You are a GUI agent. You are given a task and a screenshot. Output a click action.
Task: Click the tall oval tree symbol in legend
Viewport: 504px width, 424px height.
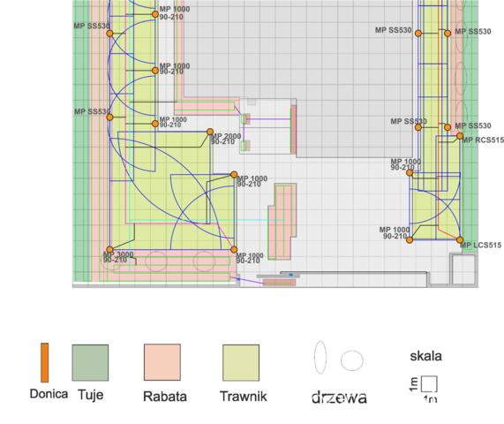coord(320,358)
